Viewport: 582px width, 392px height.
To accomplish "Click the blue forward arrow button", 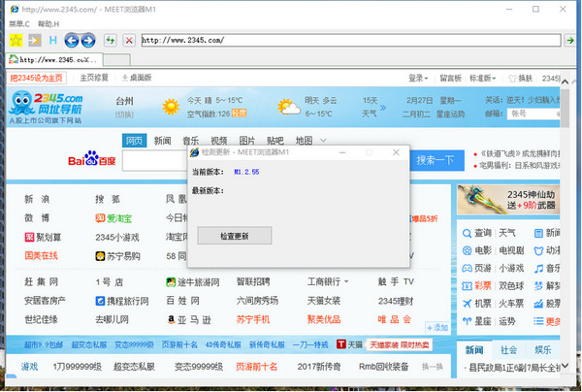I will [x=87, y=41].
